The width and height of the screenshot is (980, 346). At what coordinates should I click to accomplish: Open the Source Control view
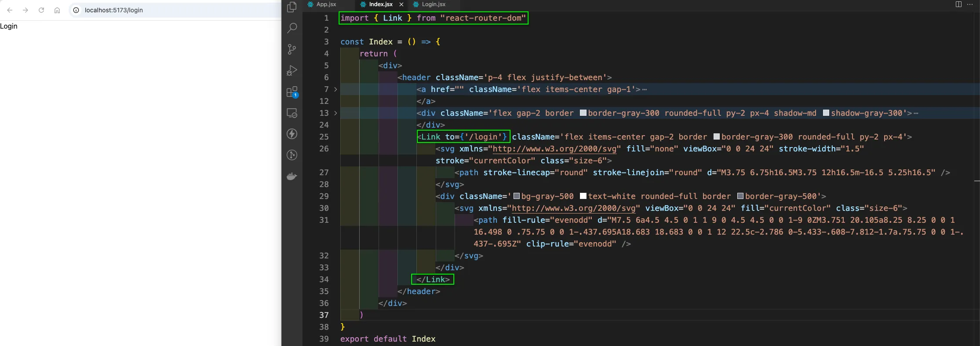[x=292, y=49]
